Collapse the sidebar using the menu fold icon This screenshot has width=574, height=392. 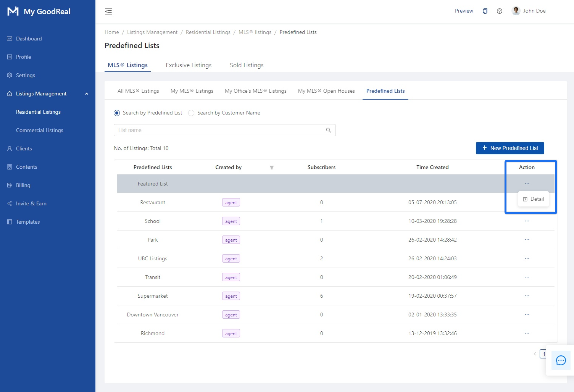click(108, 11)
